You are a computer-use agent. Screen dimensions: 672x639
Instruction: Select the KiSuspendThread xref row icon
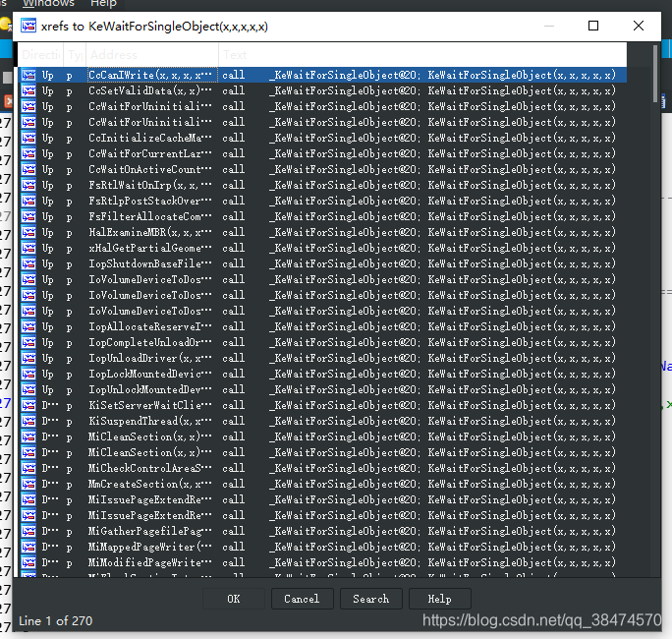[x=28, y=421]
